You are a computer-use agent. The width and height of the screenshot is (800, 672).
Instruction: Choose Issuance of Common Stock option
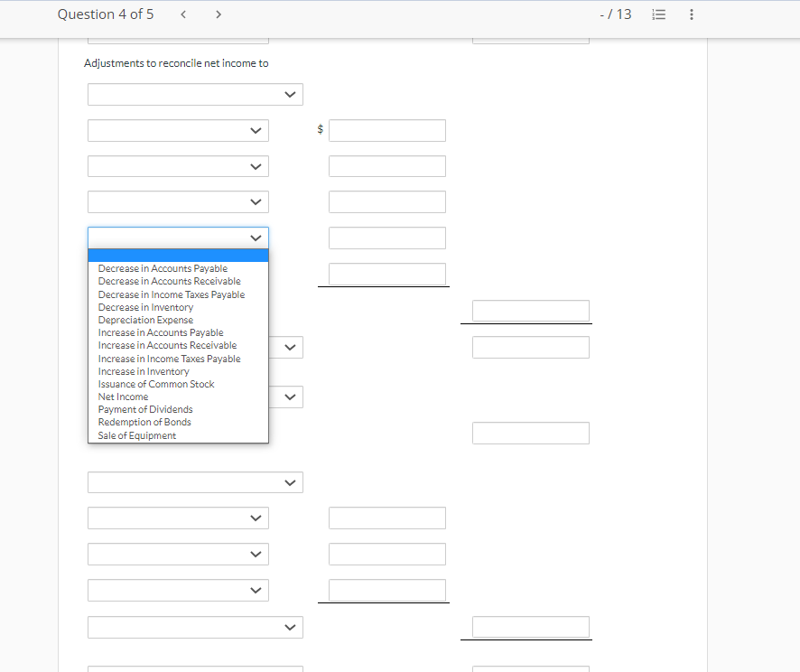[x=156, y=384]
